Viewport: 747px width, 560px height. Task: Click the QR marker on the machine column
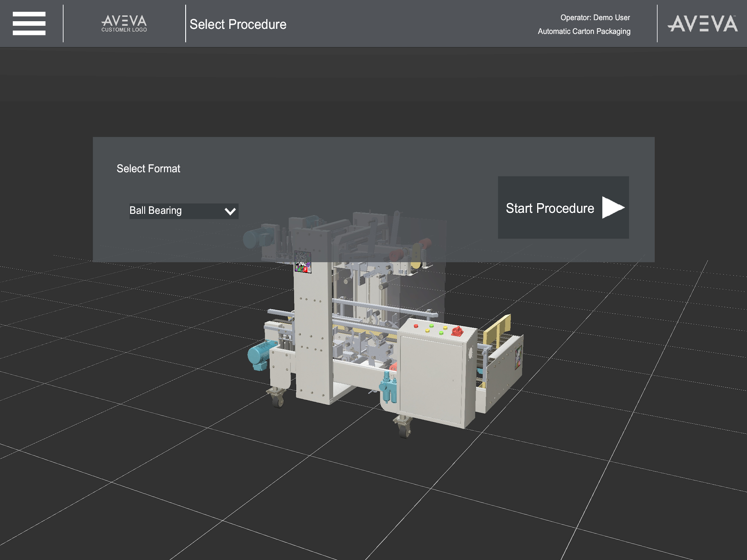click(303, 262)
